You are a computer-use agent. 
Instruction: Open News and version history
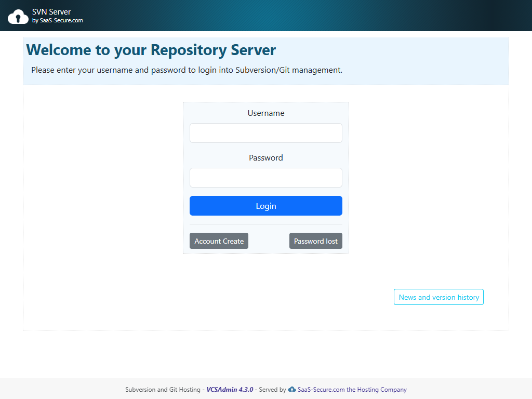(x=438, y=297)
